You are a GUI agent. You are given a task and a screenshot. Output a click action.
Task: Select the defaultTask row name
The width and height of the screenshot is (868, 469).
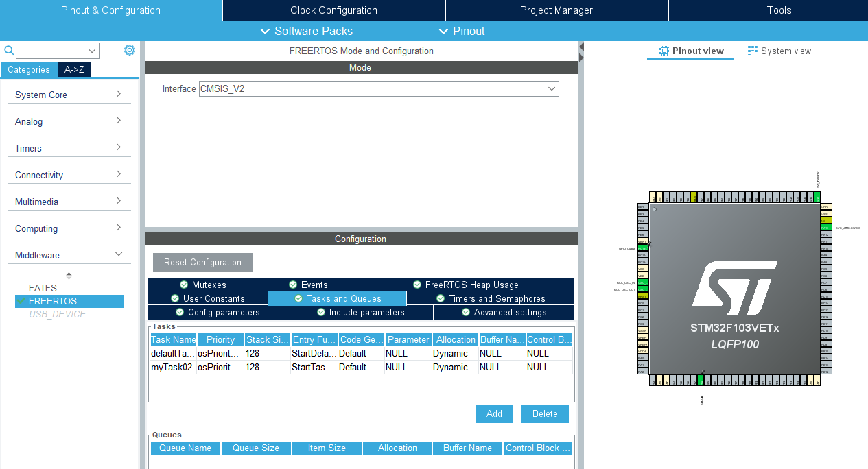point(174,354)
